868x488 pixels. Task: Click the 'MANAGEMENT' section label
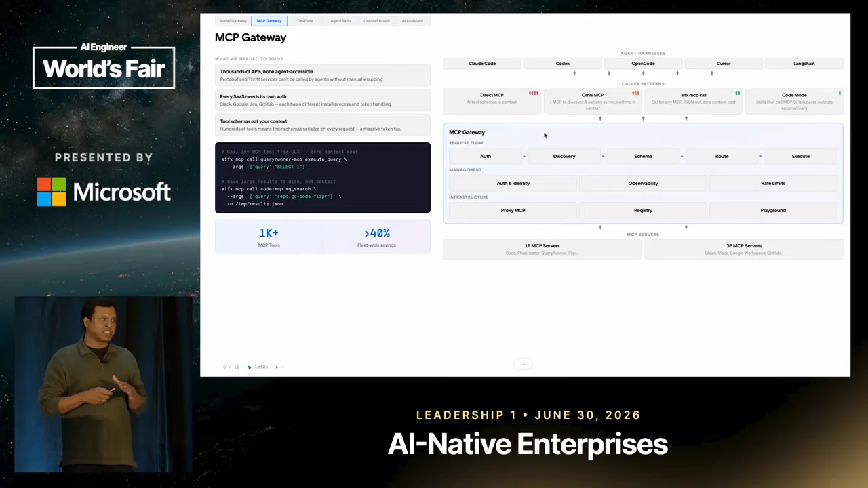tap(465, 170)
